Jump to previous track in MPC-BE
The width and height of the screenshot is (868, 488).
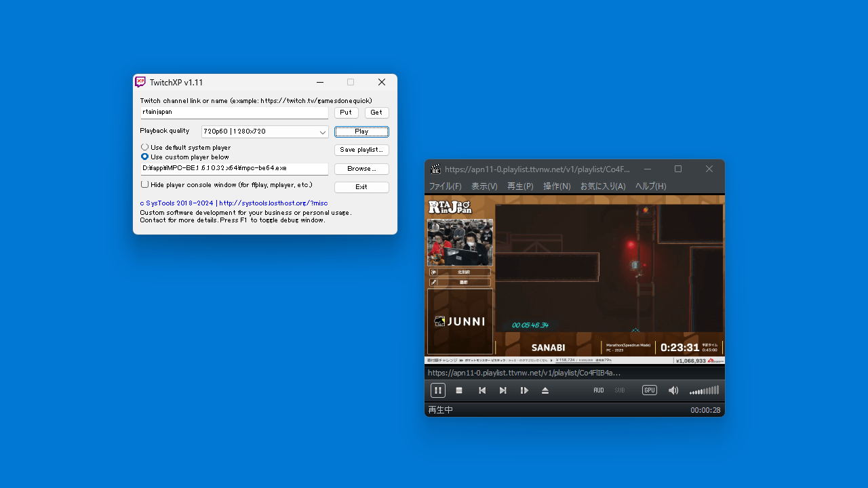482,390
